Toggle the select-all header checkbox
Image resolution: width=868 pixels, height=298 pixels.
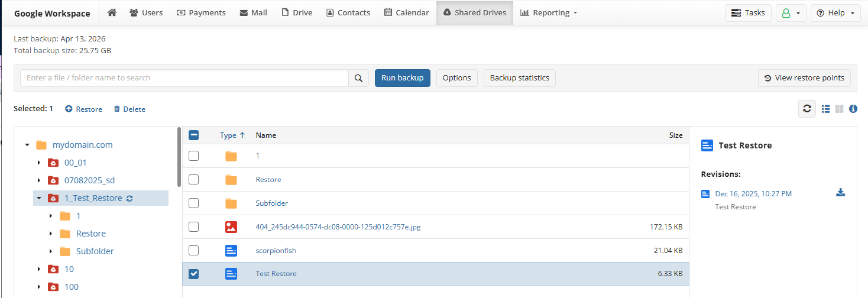coord(193,135)
